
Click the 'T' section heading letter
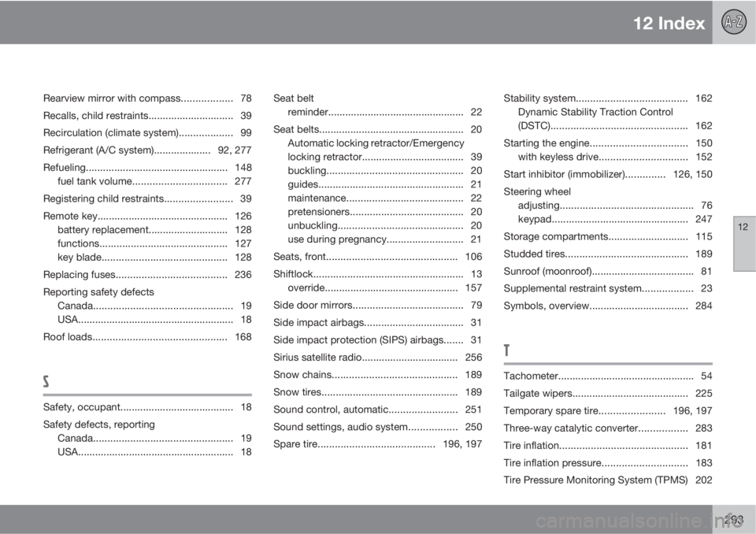pyautogui.click(x=506, y=350)
